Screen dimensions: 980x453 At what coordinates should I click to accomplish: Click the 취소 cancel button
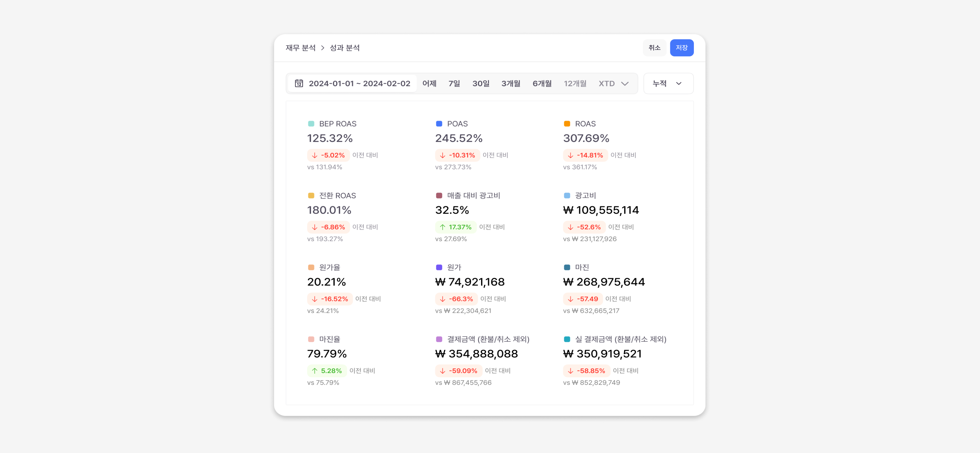[654, 47]
